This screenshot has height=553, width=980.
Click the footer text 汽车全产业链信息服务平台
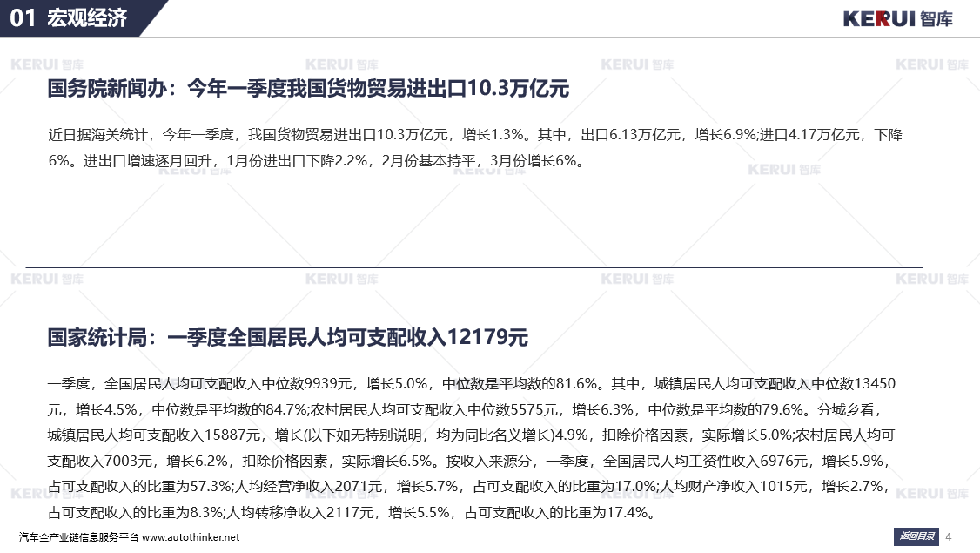[78, 537]
